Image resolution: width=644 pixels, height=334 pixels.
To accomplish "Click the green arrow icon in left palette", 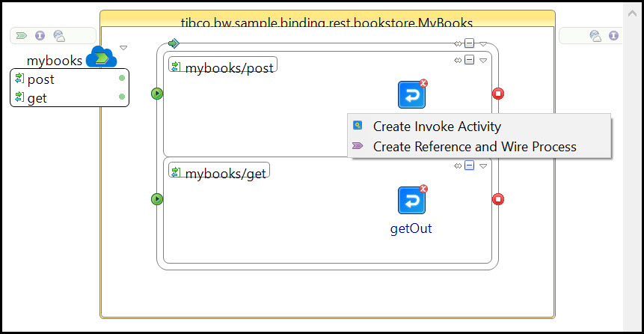I will tap(22, 36).
